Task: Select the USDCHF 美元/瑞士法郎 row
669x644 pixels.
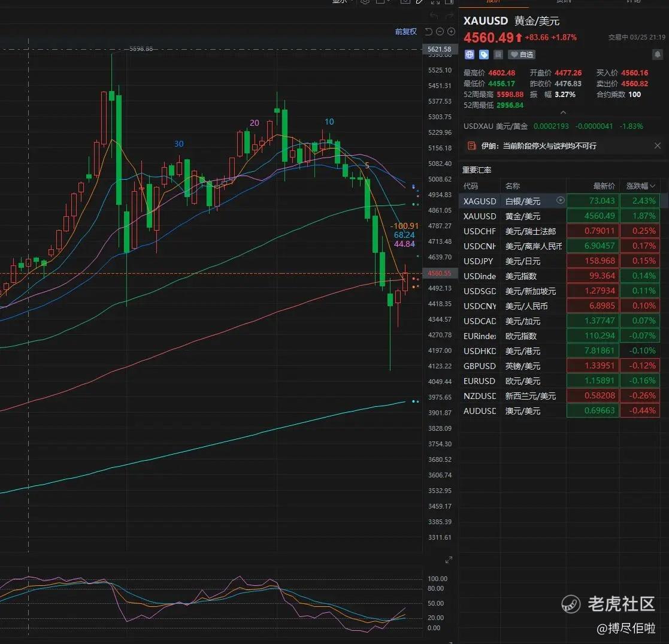Action: point(559,231)
